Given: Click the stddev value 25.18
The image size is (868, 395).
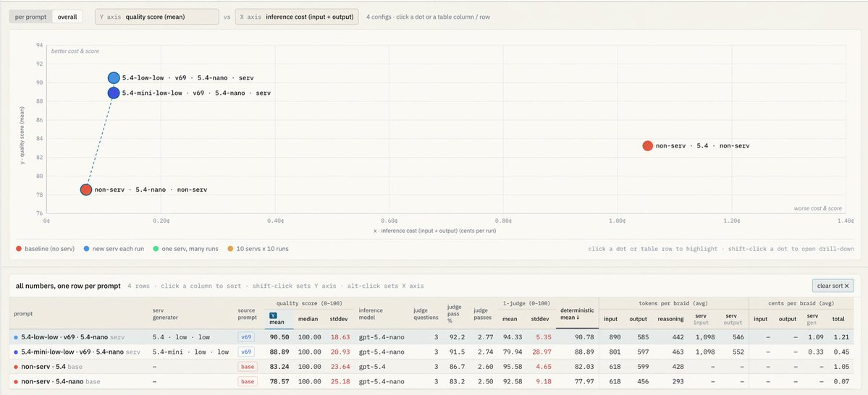Looking at the screenshot, I should point(340,381).
